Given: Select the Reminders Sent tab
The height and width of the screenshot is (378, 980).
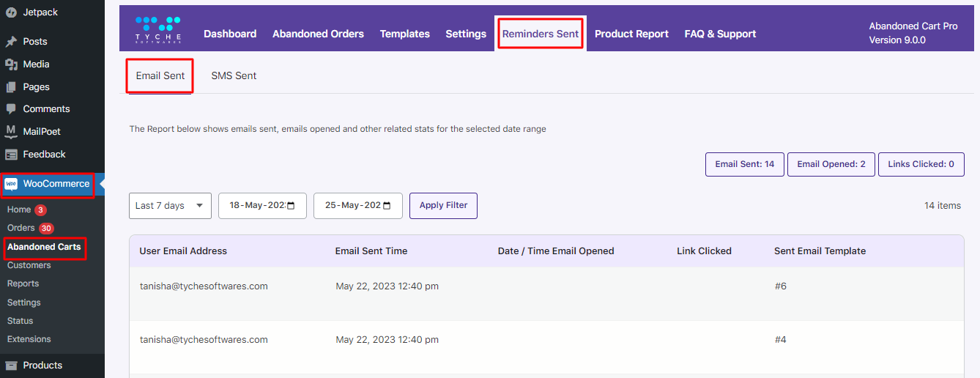Looking at the screenshot, I should click(541, 34).
